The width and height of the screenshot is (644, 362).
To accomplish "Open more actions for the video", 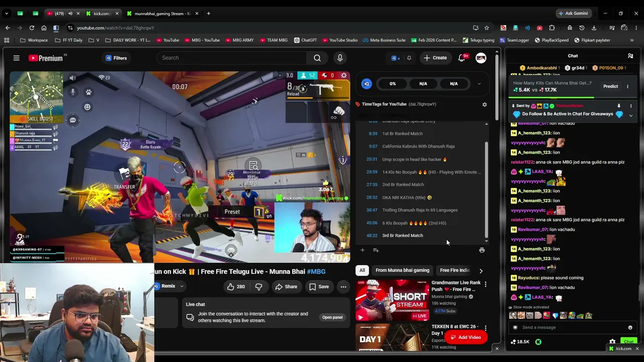I will click(x=343, y=287).
